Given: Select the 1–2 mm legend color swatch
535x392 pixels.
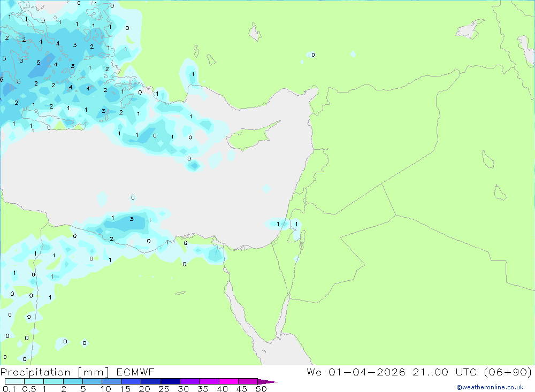Looking at the screenshot, I should pyautogui.click(x=53, y=381).
